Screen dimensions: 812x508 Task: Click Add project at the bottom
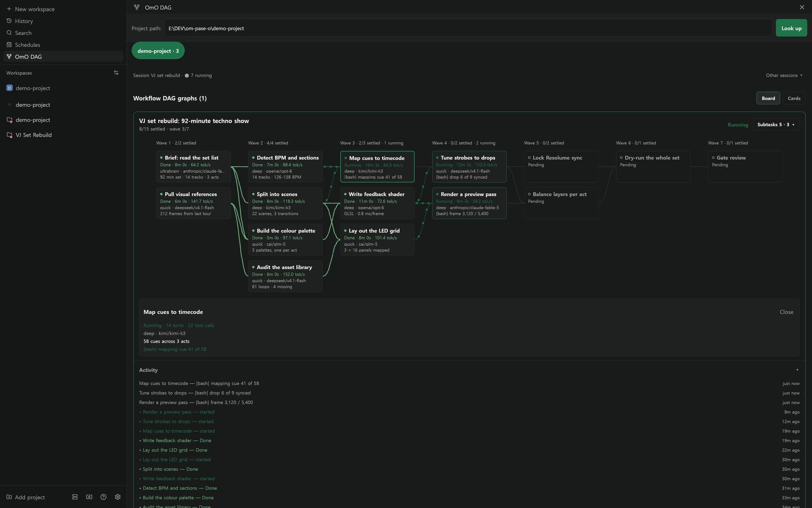tap(26, 497)
